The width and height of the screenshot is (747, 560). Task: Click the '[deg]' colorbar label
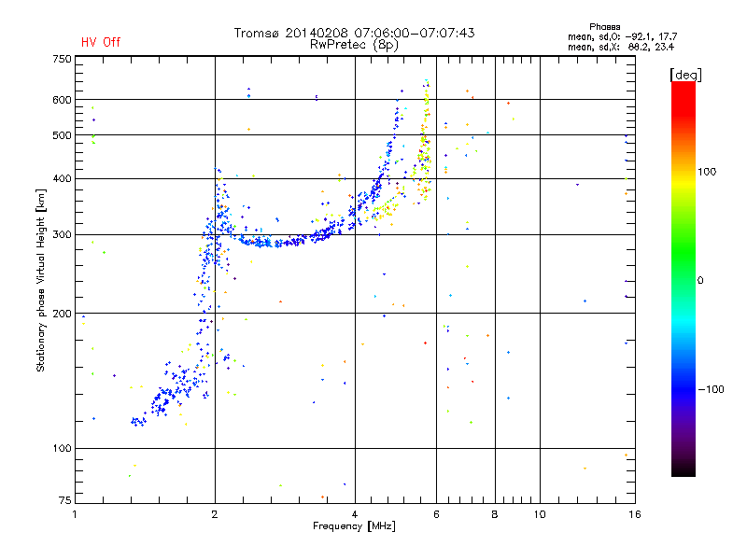click(685, 75)
